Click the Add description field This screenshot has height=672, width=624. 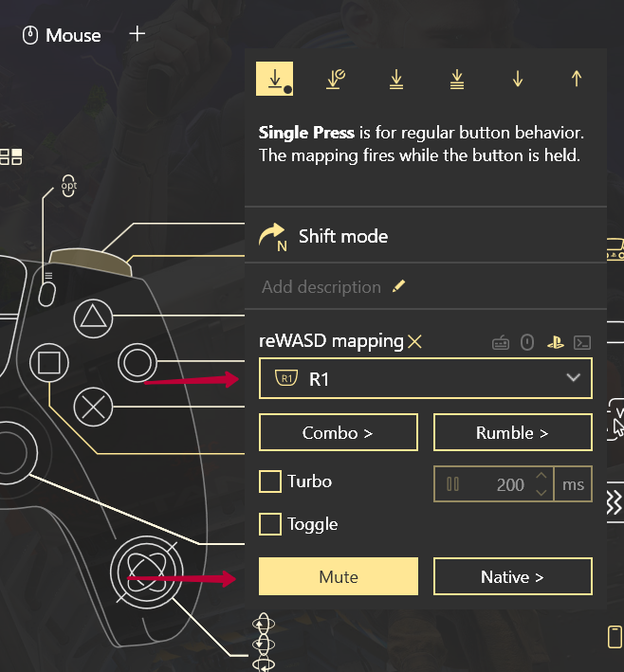[x=321, y=287]
